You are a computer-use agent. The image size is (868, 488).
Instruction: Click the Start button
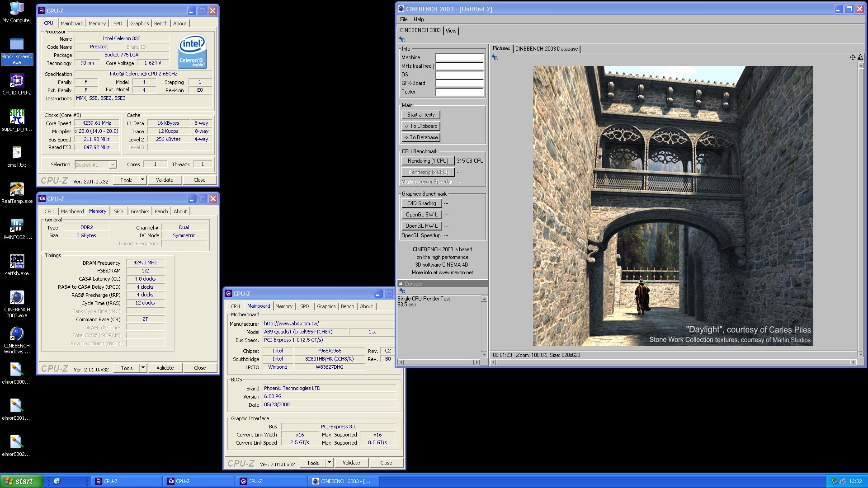[x=21, y=481]
